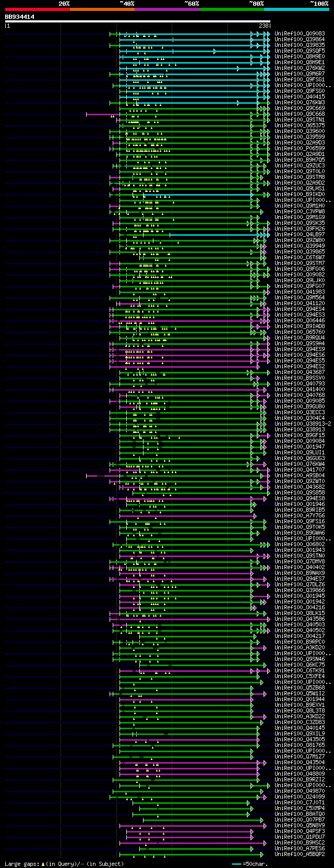This screenshot has height=868, width=334.
Task: Select the query label BB934414
Action: click(20, 17)
